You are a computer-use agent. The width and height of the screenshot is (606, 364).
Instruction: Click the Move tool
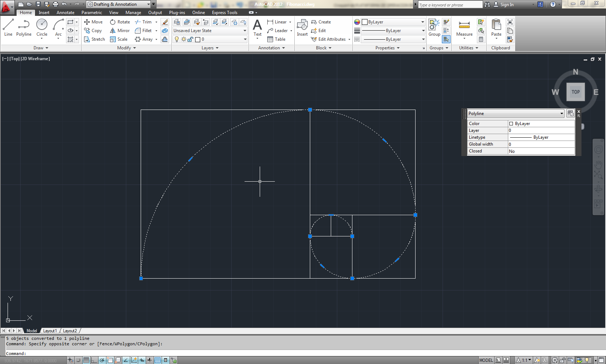coord(93,22)
